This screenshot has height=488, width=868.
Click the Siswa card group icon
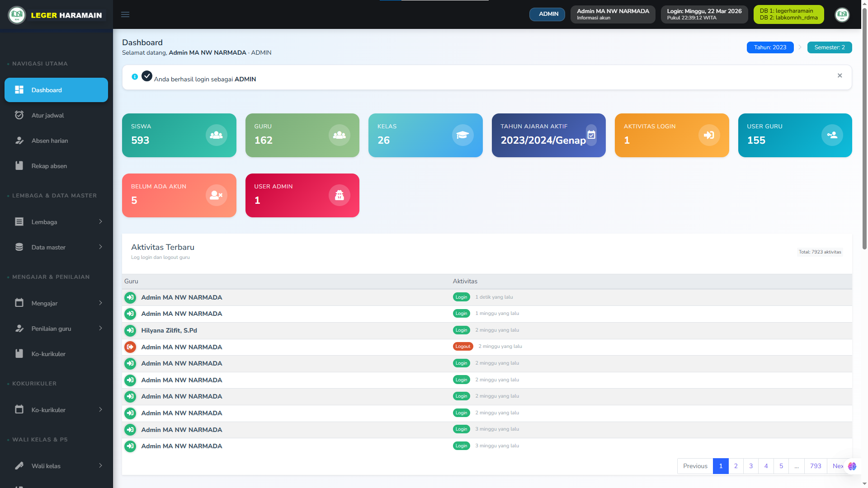click(217, 135)
